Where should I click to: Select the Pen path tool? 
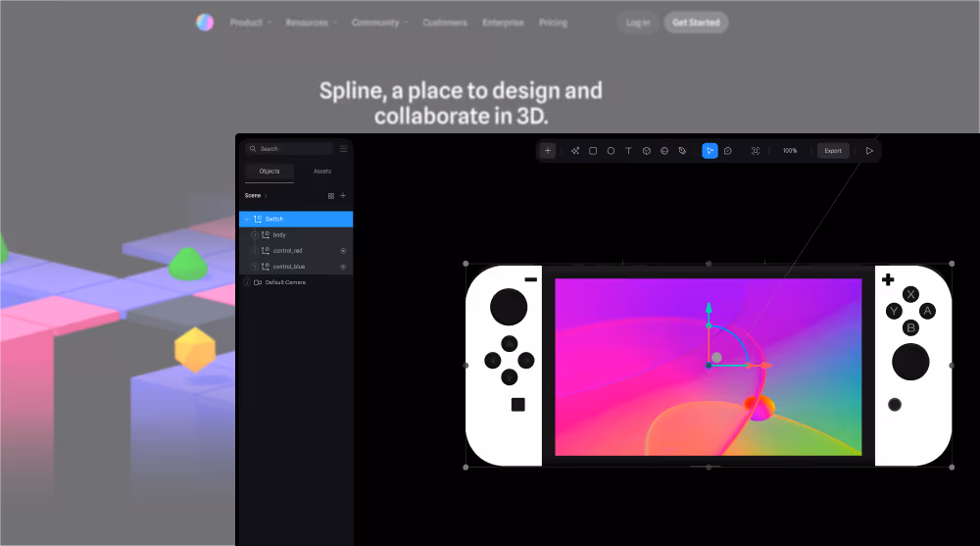coord(682,151)
